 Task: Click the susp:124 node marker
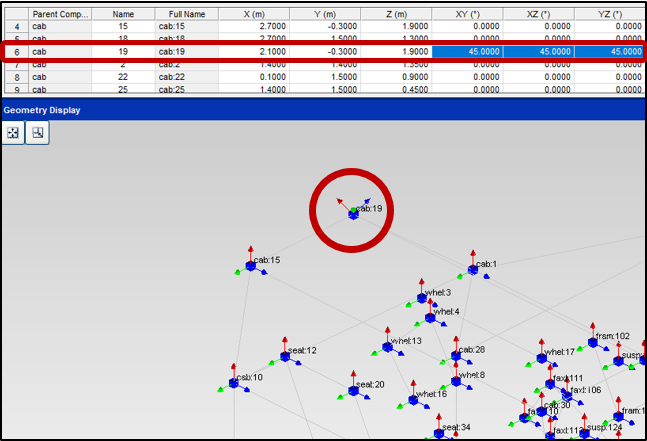click(x=584, y=433)
